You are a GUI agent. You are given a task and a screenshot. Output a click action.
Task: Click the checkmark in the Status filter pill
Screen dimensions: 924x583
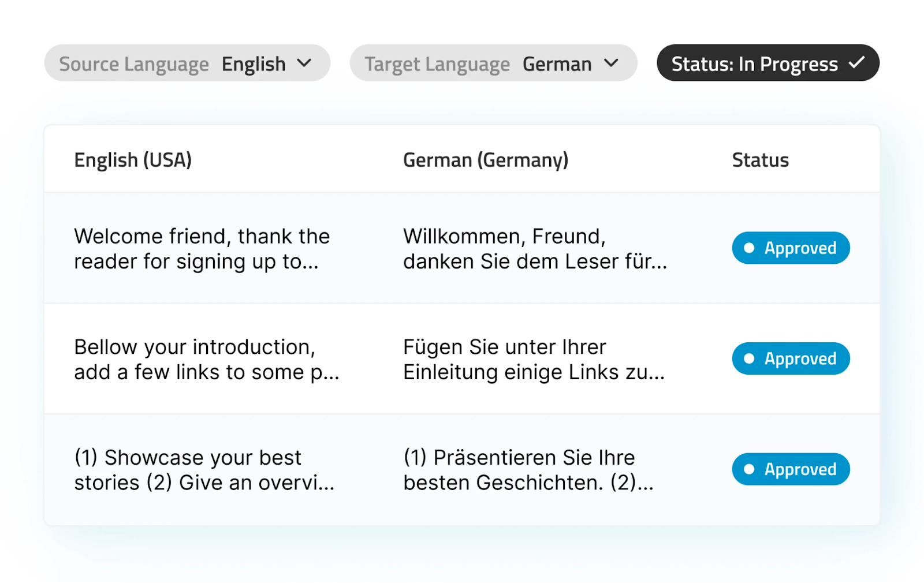point(857,63)
